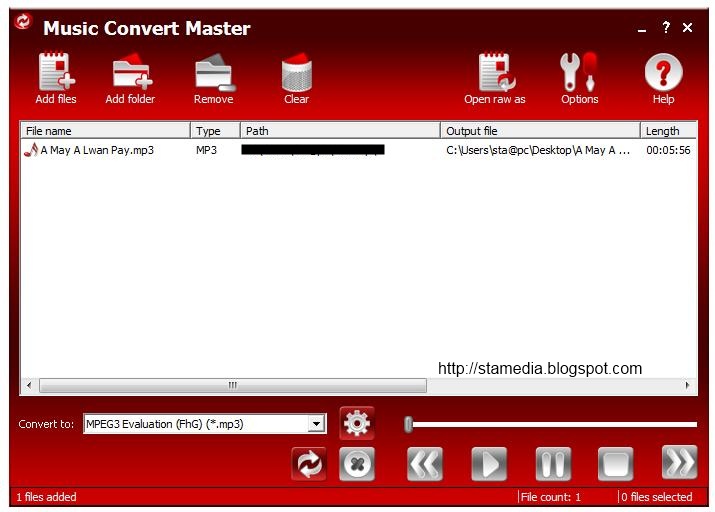This screenshot has width=715, height=512.
Task: Play the selected audio file
Action: [x=489, y=464]
